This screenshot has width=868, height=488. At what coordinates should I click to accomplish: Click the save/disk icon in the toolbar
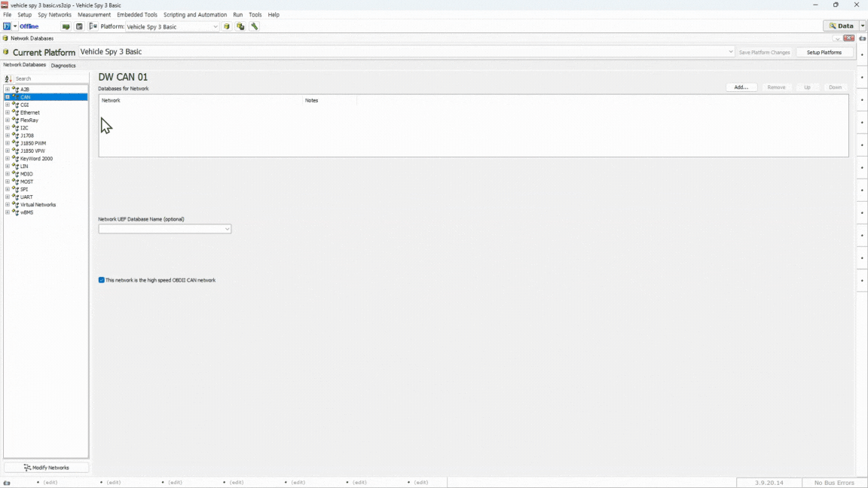(x=79, y=26)
